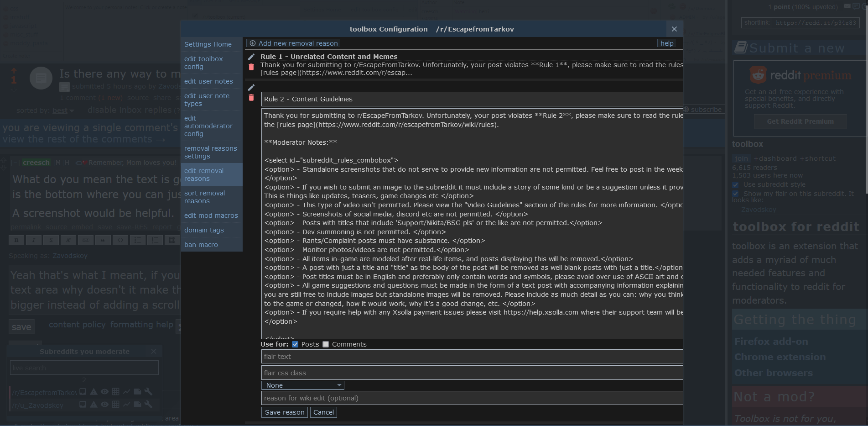The height and width of the screenshot is (426, 868).
Task: Toggle the Posts checkbox under Use for
Action: tap(295, 344)
